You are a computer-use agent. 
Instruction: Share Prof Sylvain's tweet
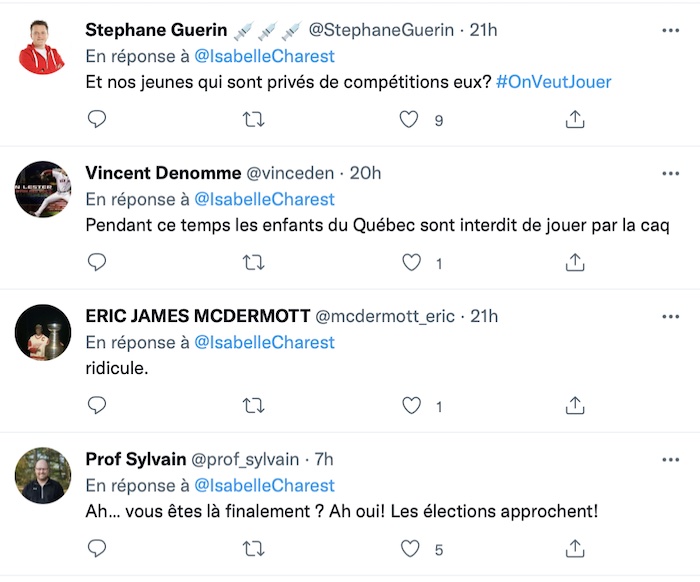(x=575, y=549)
